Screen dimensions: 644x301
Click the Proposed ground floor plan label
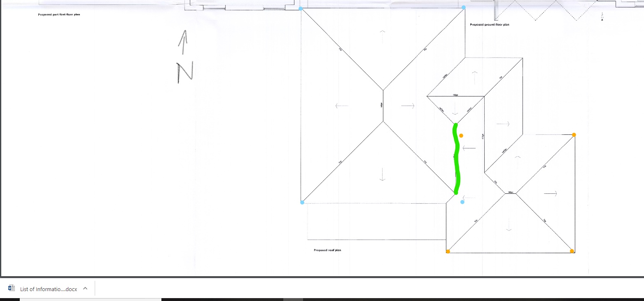489,25
